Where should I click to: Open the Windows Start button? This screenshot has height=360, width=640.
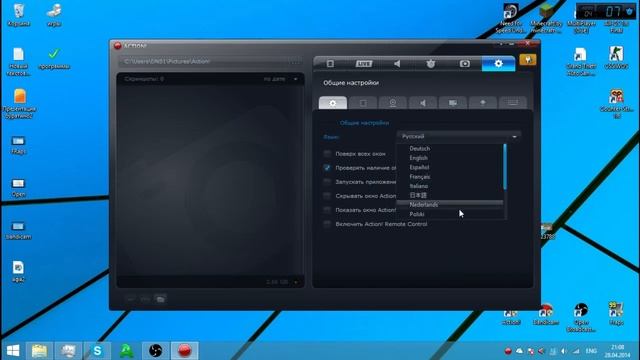point(13,351)
